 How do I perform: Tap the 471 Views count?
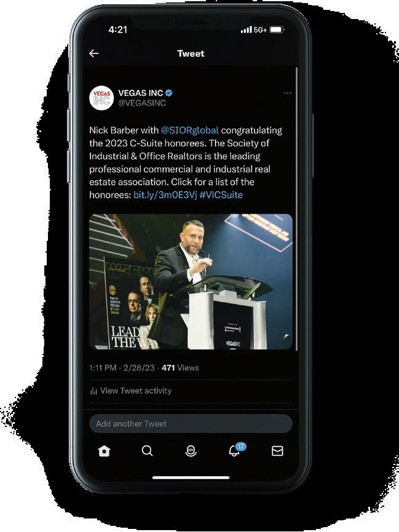pyautogui.click(x=180, y=368)
